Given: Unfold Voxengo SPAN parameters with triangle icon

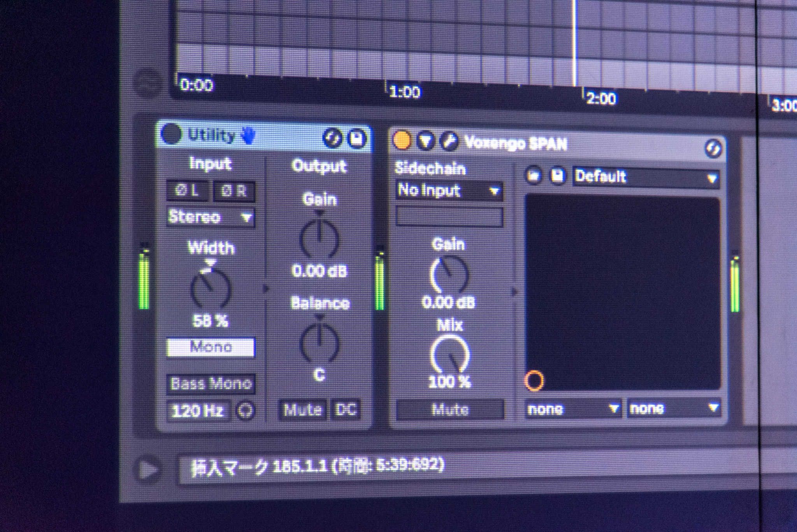Looking at the screenshot, I should [x=425, y=141].
